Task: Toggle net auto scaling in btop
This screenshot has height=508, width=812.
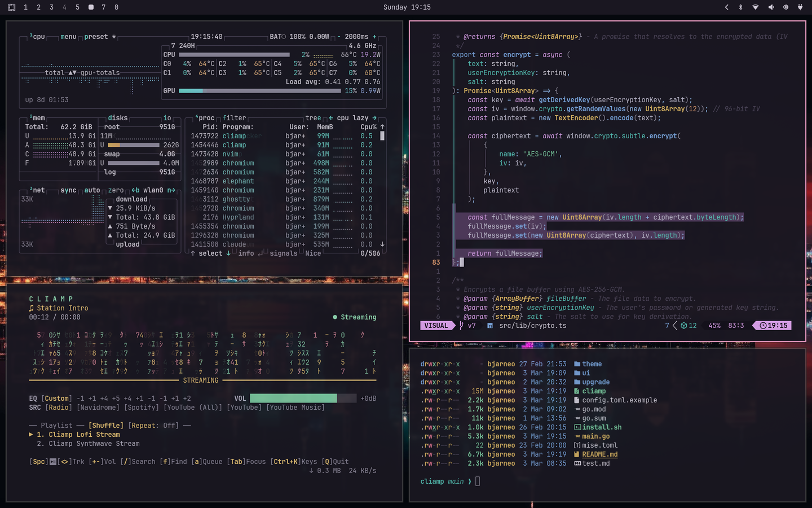Action: tap(92, 190)
